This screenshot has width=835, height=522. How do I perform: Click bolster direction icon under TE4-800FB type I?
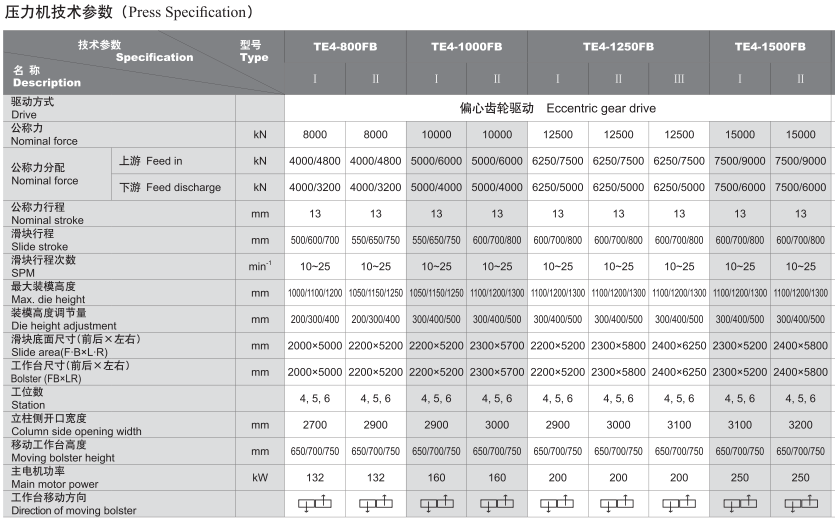[x=315, y=504]
